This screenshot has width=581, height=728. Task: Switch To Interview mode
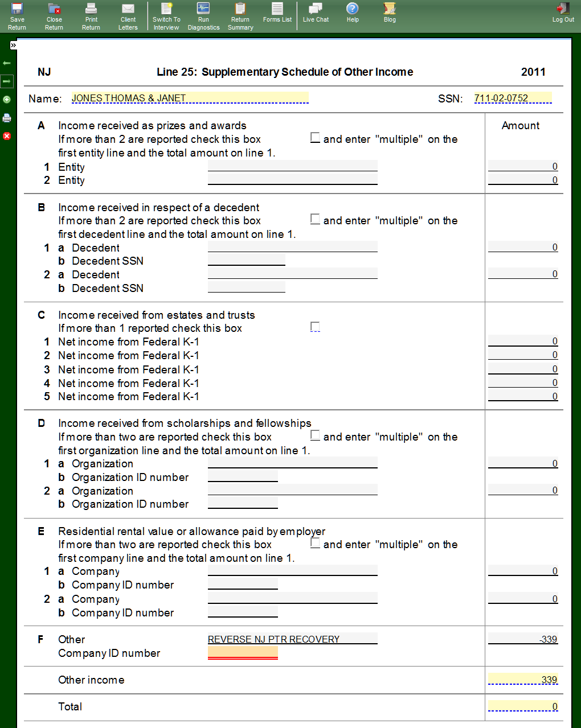click(x=166, y=16)
